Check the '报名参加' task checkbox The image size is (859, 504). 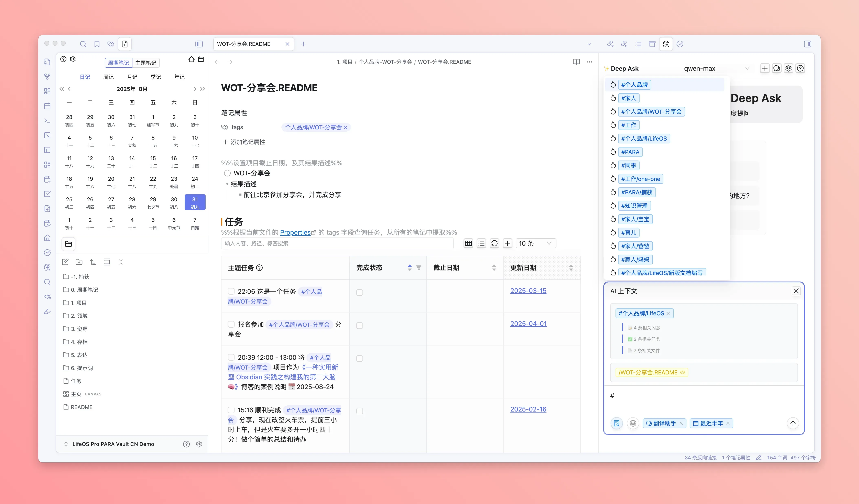231,324
